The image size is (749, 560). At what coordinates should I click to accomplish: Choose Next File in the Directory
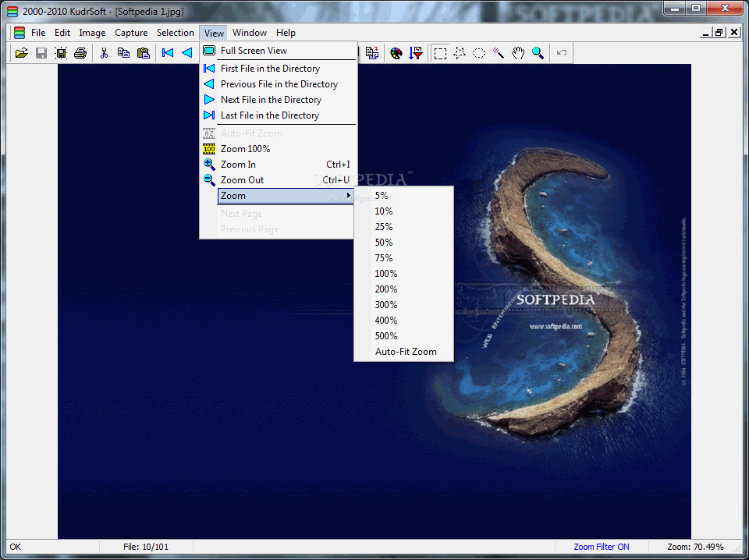tap(279, 100)
